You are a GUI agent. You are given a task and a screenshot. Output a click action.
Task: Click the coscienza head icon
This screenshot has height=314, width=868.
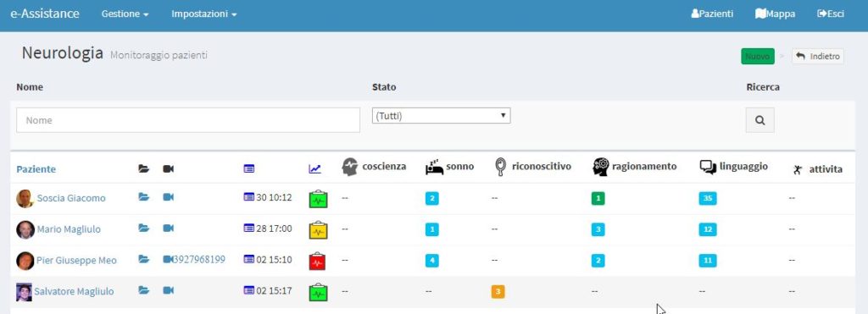[350, 167]
